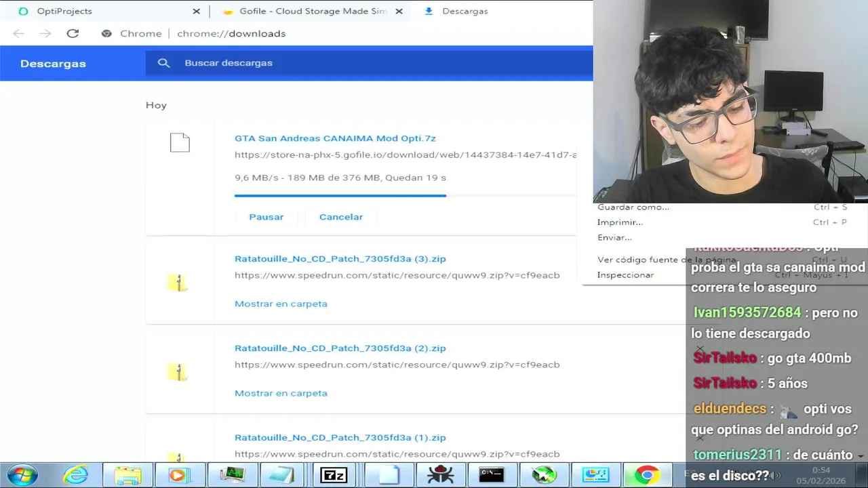868x488 pixels.
Task: Open the bug icon app in taskbar
Action: [x=440, y=475]
